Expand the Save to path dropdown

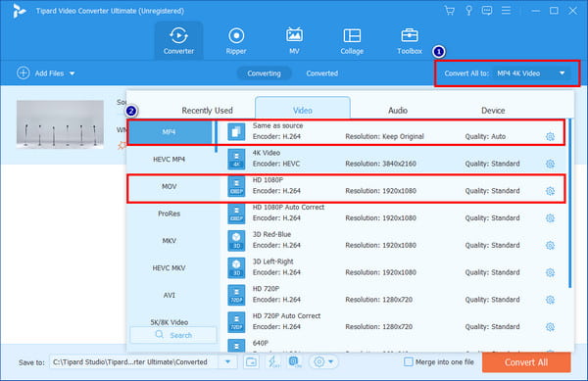click(x=227, y=361)
